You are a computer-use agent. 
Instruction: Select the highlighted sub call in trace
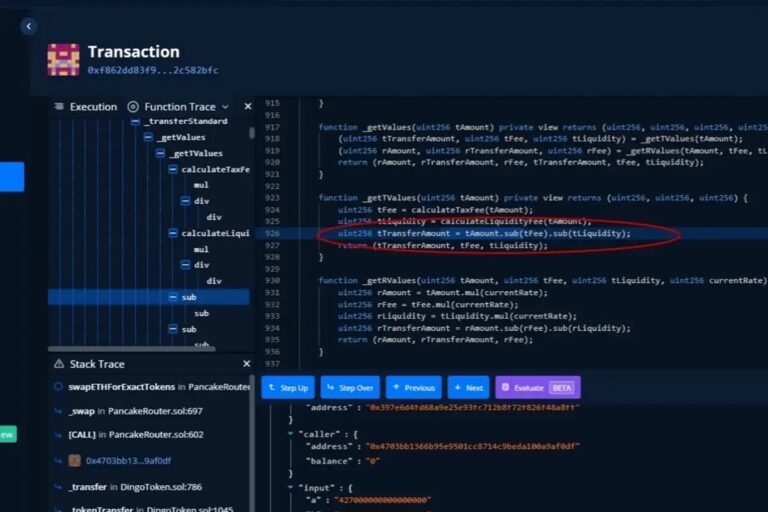[188, 297]
